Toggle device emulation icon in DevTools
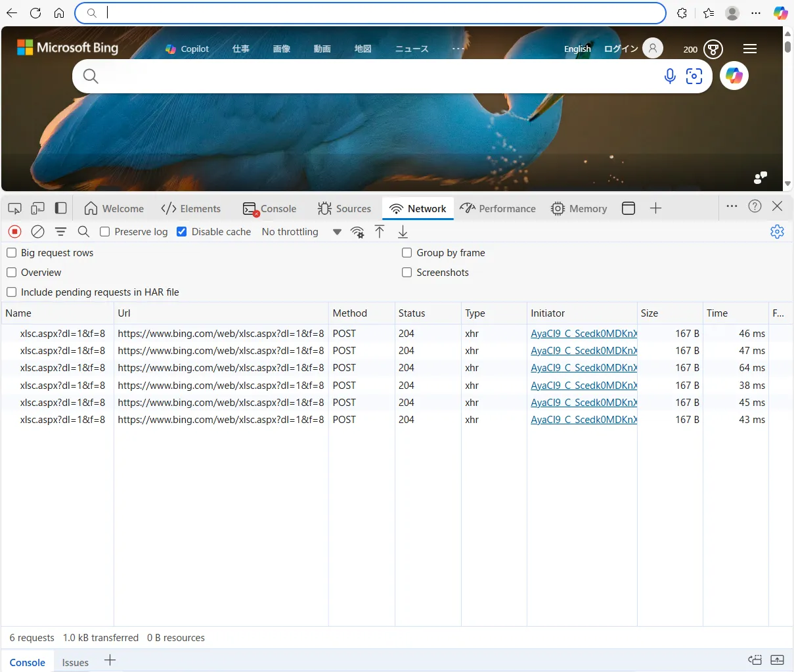Image resolution: width=794 pixels, height=672 pixels. coord(37,208)
